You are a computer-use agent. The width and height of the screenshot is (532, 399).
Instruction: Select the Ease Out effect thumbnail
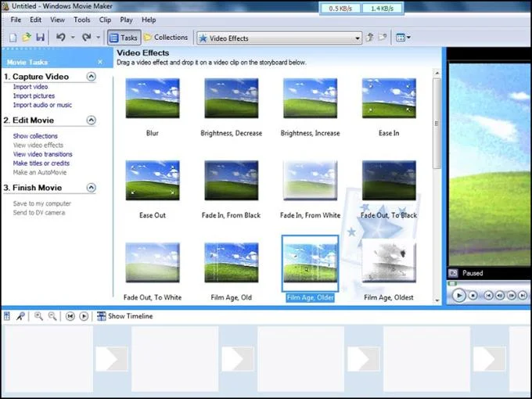coord(153,181)
